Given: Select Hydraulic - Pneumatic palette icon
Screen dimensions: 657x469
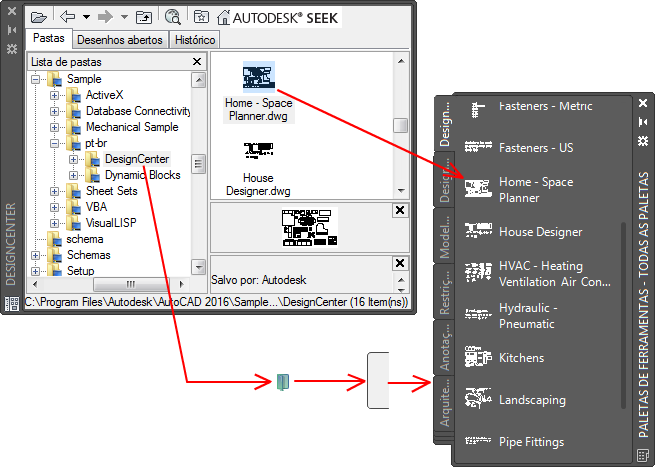Looking at the screenshot, I should tap(478, 314).
